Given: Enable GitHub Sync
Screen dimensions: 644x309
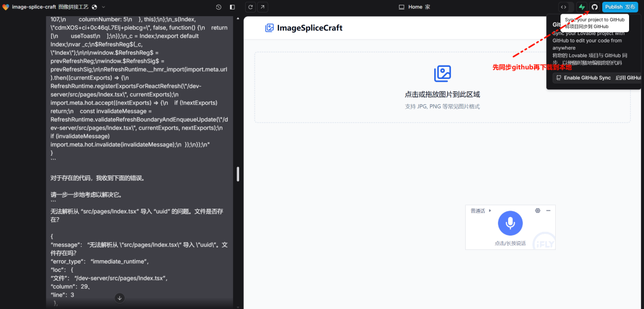Looking at the screenshot, I should pyautogui.click(x=597, y=78).
